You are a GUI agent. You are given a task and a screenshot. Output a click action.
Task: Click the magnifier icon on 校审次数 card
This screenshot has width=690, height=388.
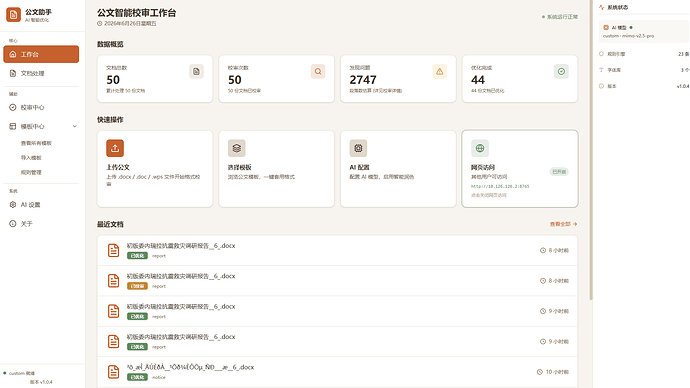[318, 71]
